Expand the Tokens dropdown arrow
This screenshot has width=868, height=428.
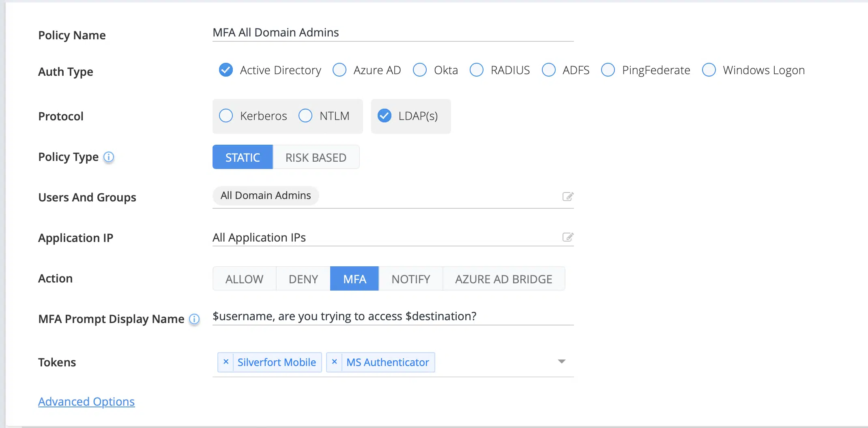coord(561,362)
